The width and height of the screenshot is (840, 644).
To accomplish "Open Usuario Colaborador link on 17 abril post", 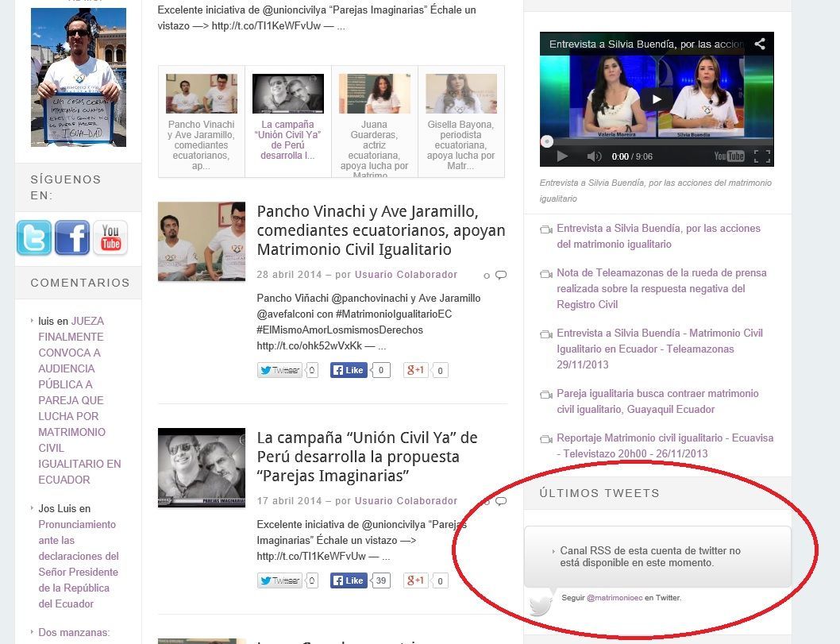I will click(406, 500).
